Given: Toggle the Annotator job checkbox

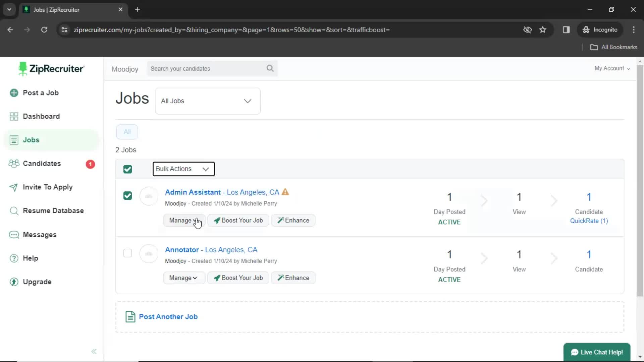Looking at the screenshot, I should pyautogui.click(x=128, y=253).
